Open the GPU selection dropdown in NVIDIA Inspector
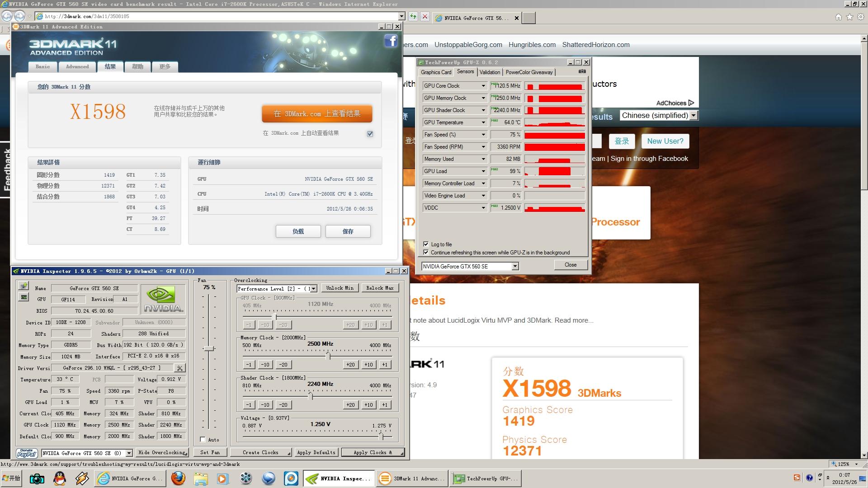The width and height of the screenshot is (868, 488). tap(129, 453)
